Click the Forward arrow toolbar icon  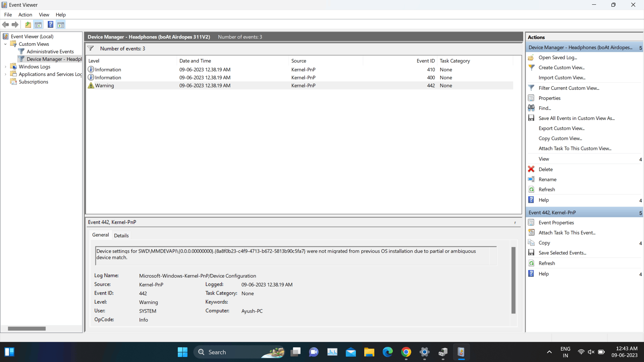pos(15,24)
